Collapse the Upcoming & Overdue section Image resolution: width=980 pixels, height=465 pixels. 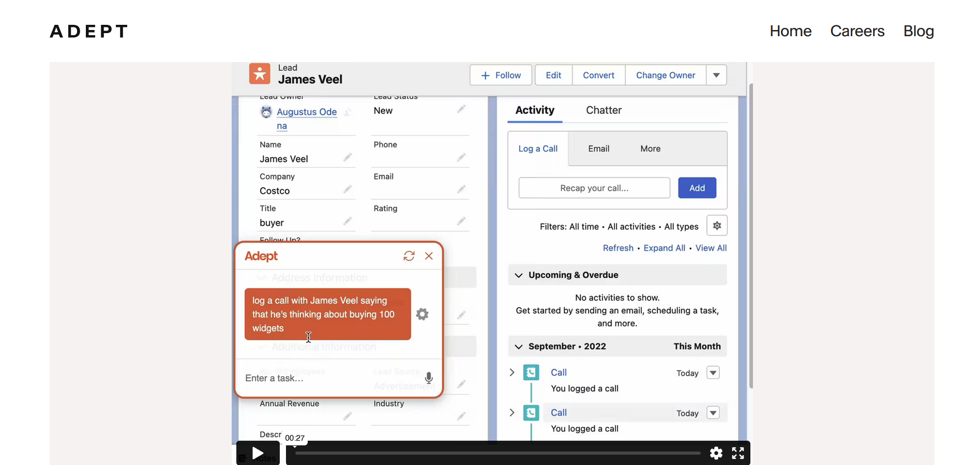(519, 275)
